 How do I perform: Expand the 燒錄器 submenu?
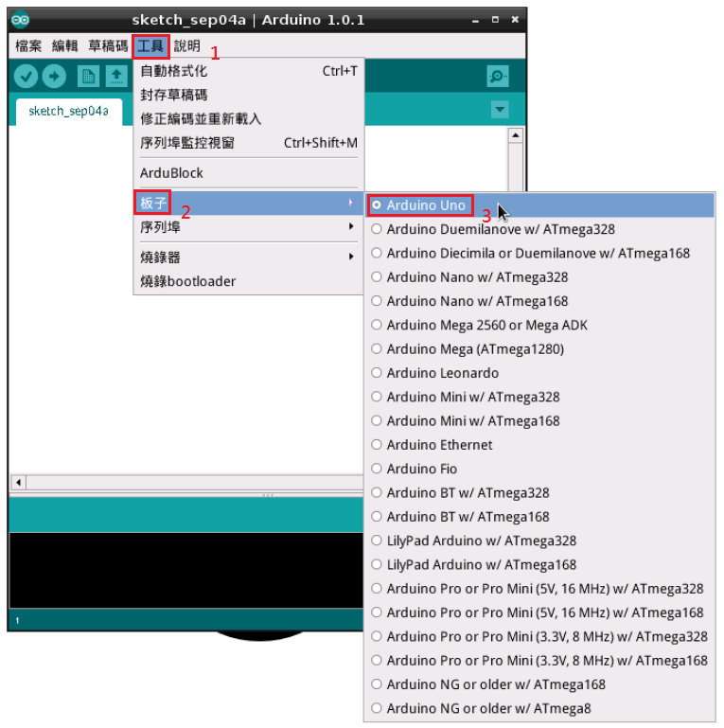point(248,257)
